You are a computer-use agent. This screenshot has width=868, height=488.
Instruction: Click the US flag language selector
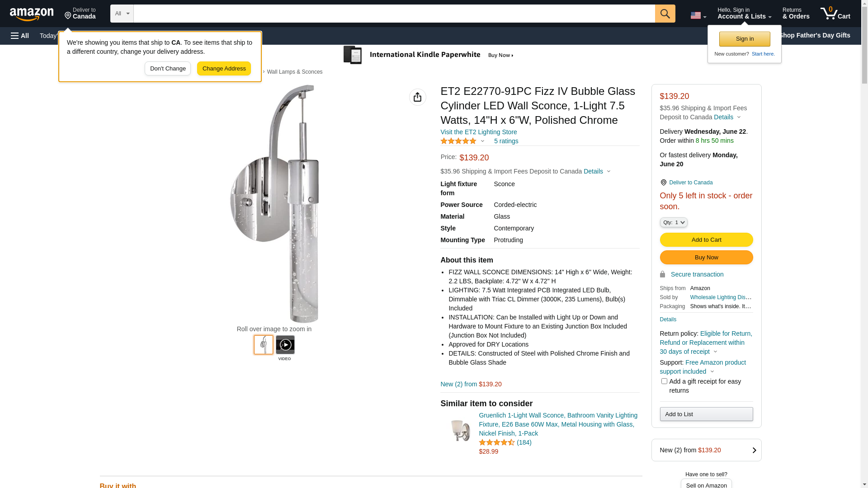(x=698, y=15)
